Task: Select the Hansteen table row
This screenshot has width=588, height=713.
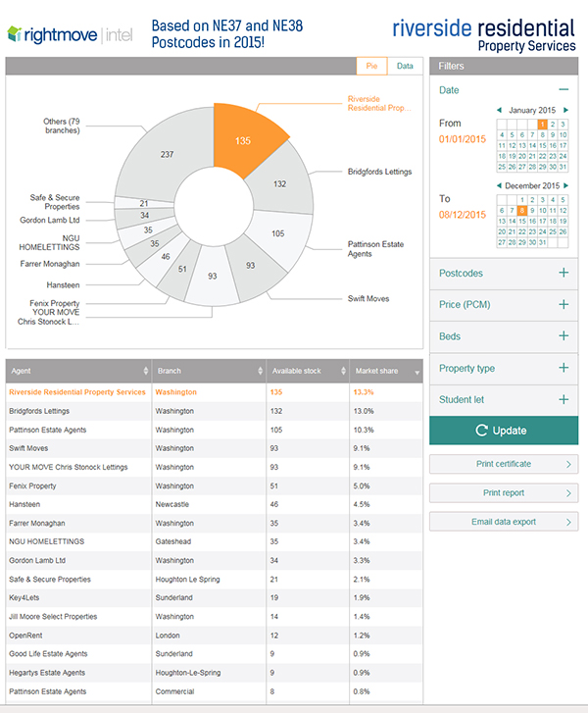Action: [x=214, y=504]
